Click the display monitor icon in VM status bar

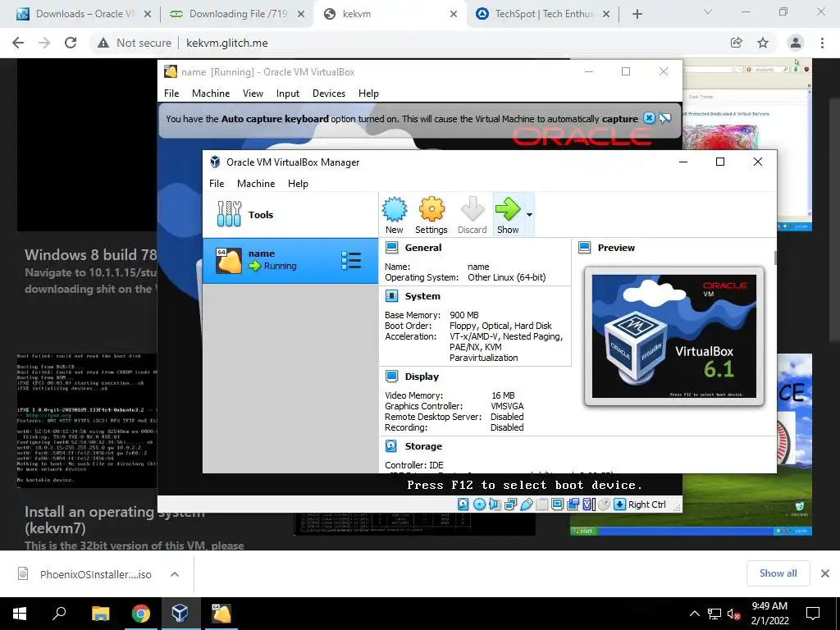pyautogui.click(x=557, y=504)
